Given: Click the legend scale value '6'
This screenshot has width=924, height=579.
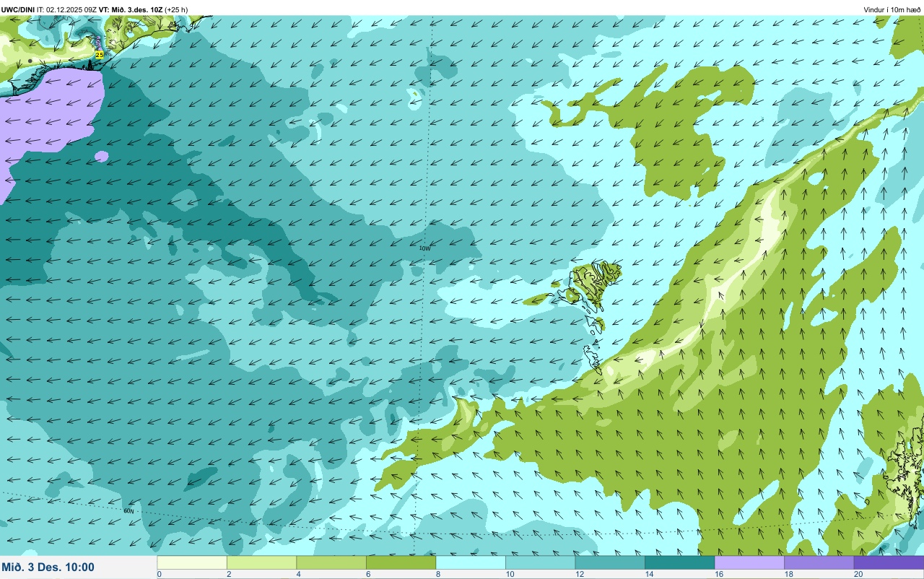Looking at the screenshot, I should [x=368, y=575].
